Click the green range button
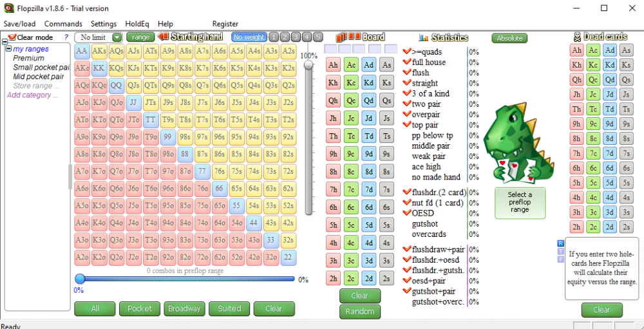The image size is (644, 329). click(x=140, y=37)
